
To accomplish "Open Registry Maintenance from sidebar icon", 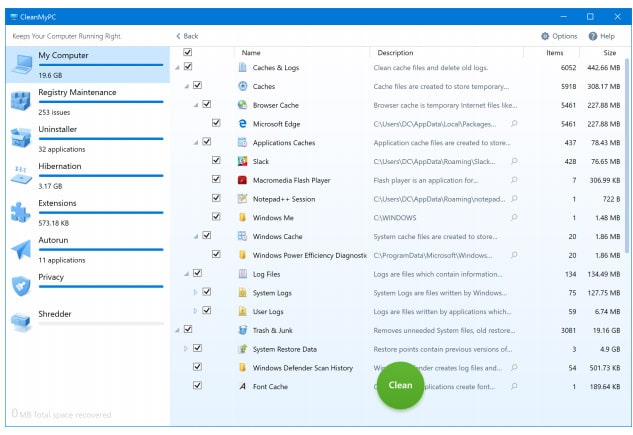I will (x=21, y=100).
